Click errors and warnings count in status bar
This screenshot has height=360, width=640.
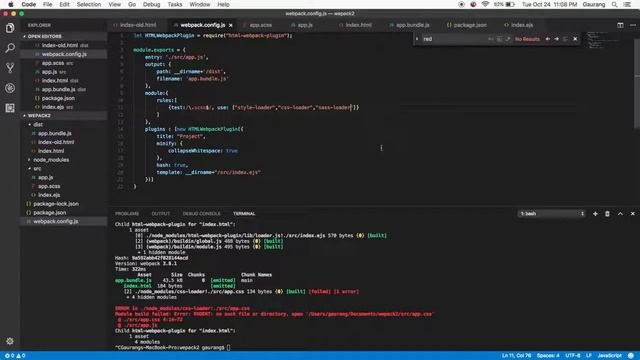click(x=15, y=356)
